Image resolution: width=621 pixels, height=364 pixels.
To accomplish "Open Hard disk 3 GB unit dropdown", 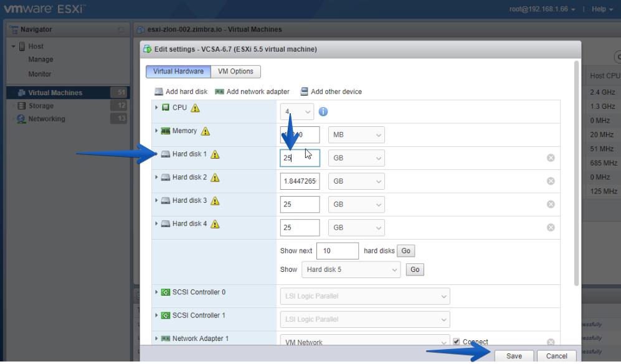I will (x=356, y=205).
